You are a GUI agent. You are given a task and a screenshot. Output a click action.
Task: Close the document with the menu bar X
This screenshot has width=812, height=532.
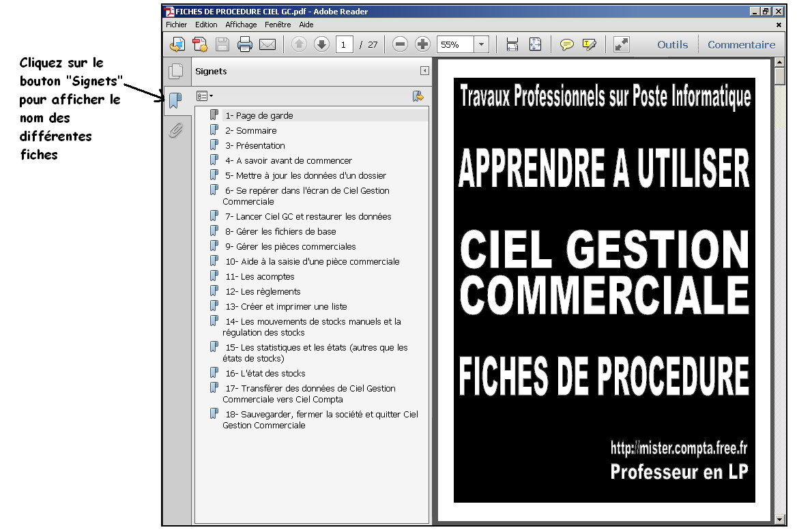pos(779,25)
